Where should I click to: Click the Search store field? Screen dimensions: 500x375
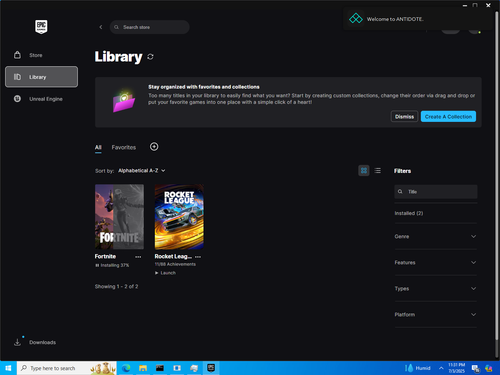(x=150, y=27)
